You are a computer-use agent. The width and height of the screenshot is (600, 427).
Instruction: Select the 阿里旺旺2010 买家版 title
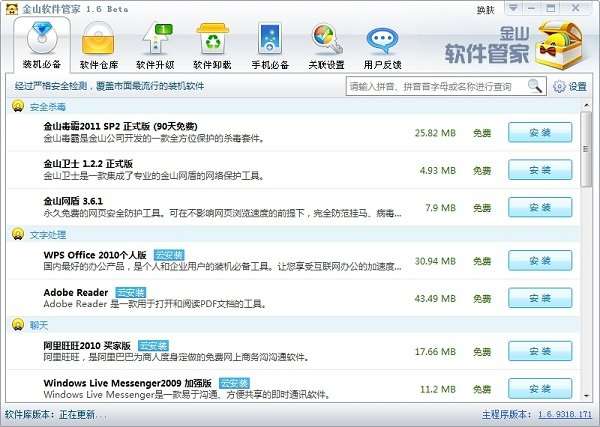click(87, 346)
